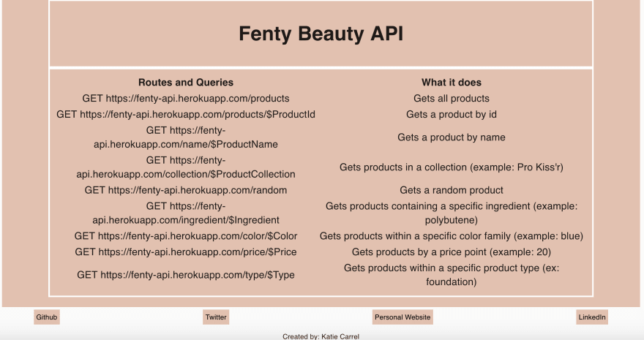Open the Personal Website button

click(x=402, y=317)
